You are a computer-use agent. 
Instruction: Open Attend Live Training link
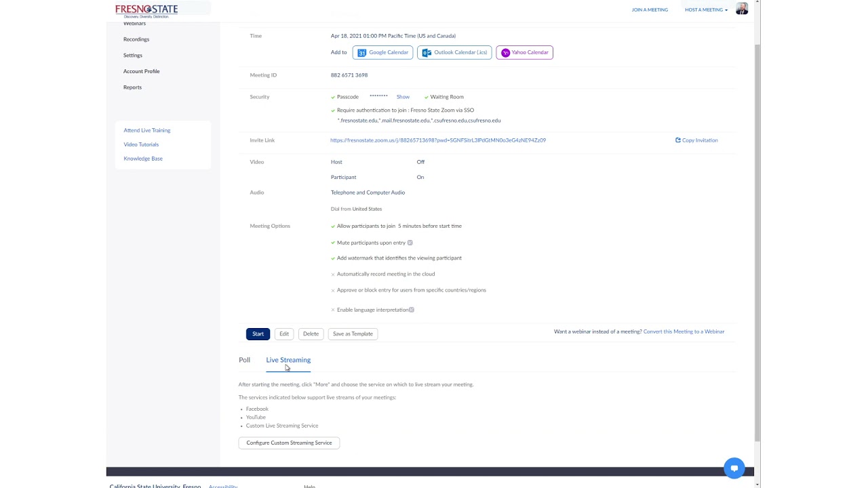pyautogui.click(x=146, y=130)
